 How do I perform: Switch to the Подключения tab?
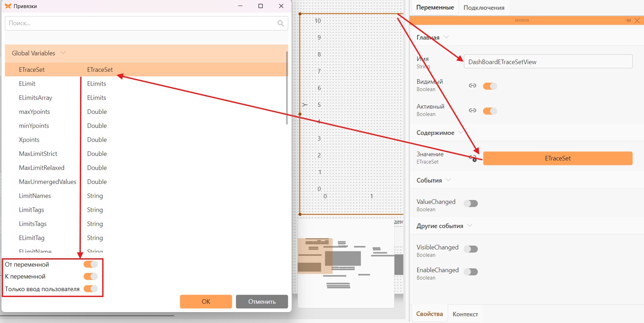(x=484, y=8)
